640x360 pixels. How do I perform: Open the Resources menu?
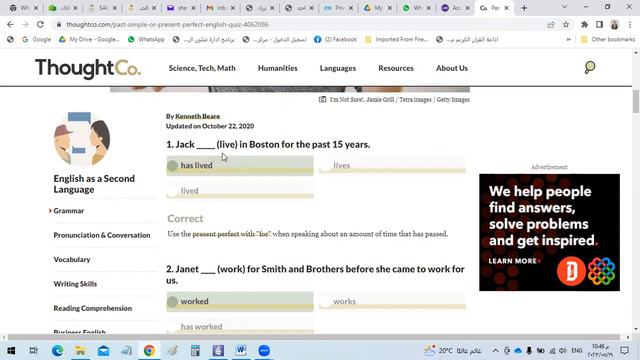396,68
